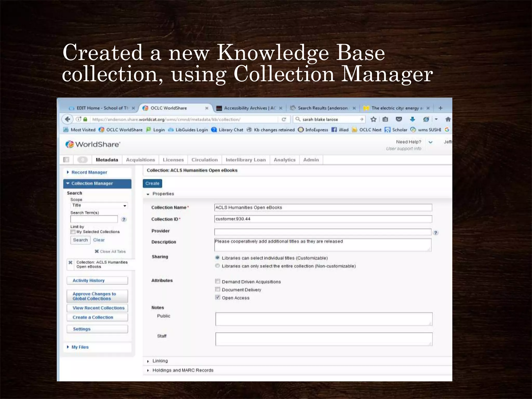This screenshot has height=399, width=532.
Task: Switch to the Interlibrary Loan tab
Action: [x=246, y=160]
